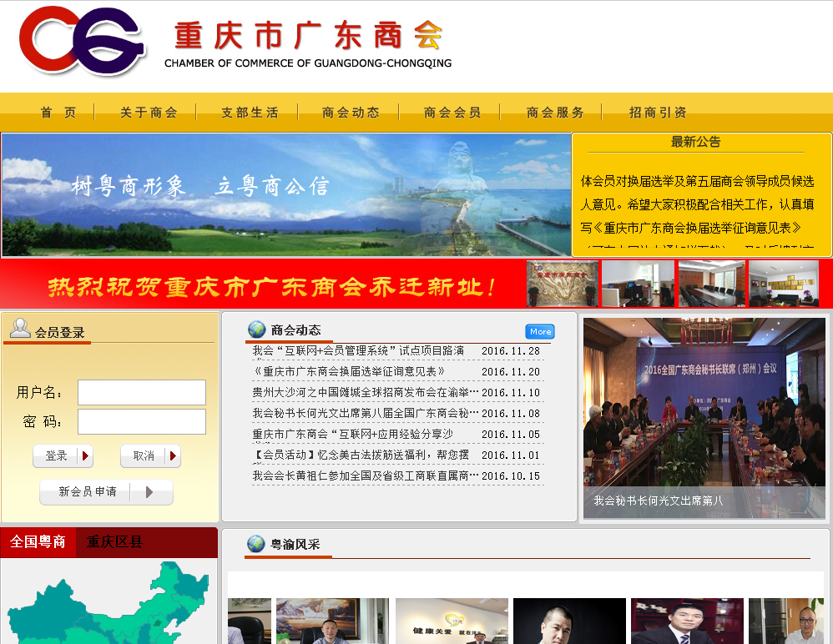Image resolution: width=833 pixels, height=644 pixels.
Task: Go to 招商引资 page
Action: coord(658,113)
